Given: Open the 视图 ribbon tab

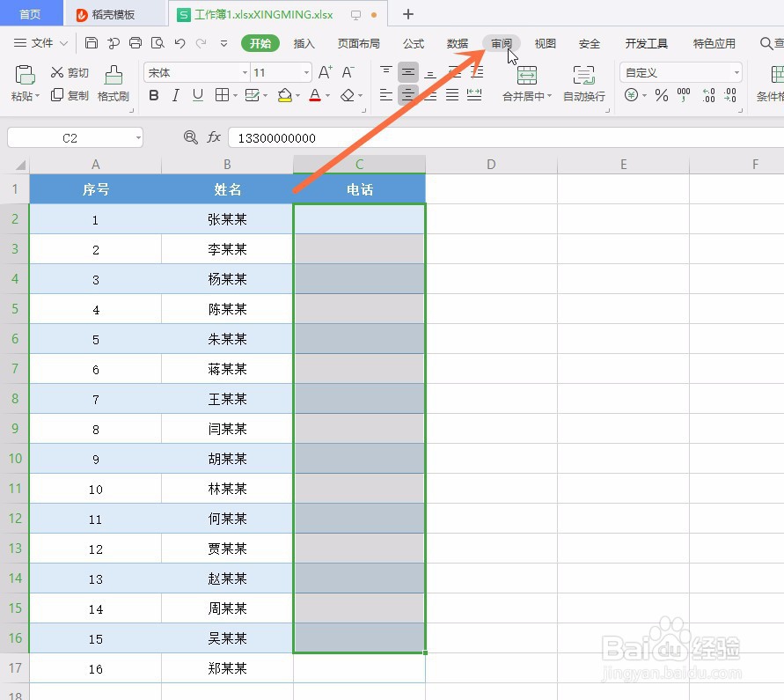Looking at the screenshot, I should pos(545,43).
